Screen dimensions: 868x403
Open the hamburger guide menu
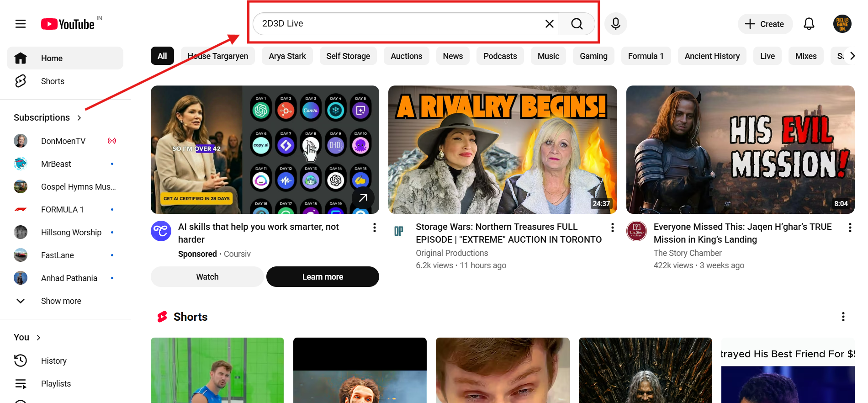pyautogui.click(x=21, y=24)
